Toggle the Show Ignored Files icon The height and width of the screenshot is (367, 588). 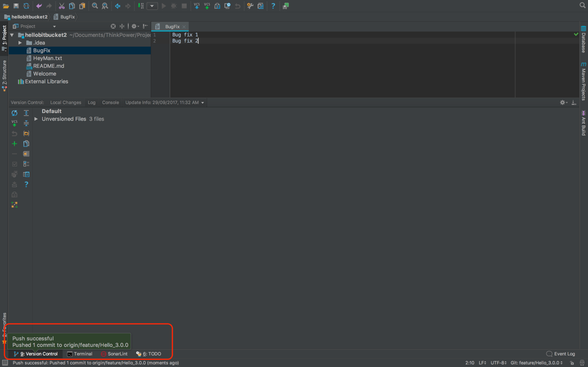coord(26,154)
